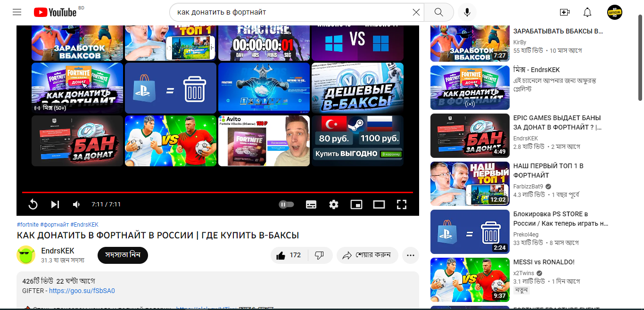Select end-screen Avito Fortnite thumbnail

click(264, 141)
